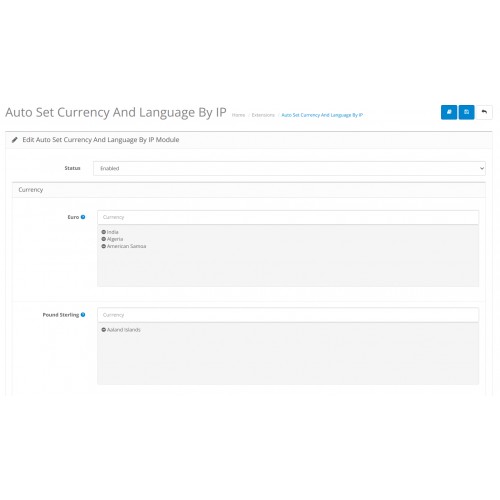Open Extensions breadcrumb link
Viewport: 500px width, 500px height.
pos(263,115)
